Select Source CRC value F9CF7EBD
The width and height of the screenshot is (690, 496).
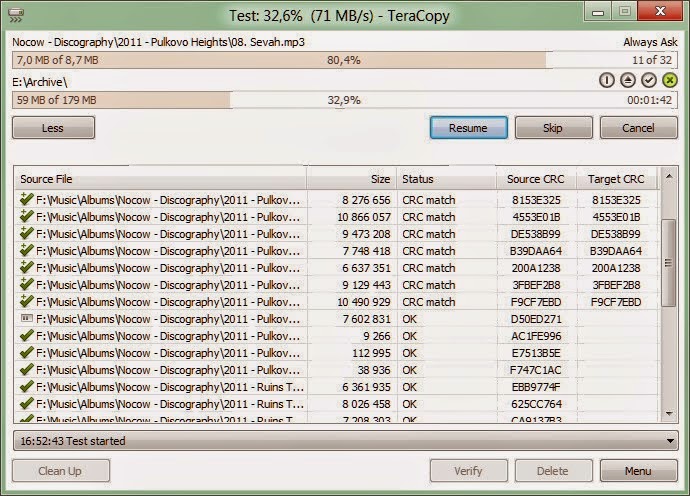click(x=536, y=302)
